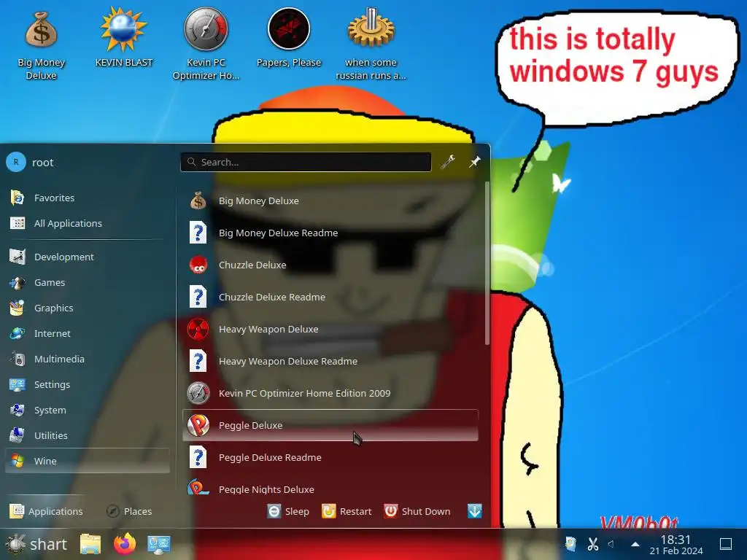
Task: Click the 'shart' start menu button
Action: [36, 544]
